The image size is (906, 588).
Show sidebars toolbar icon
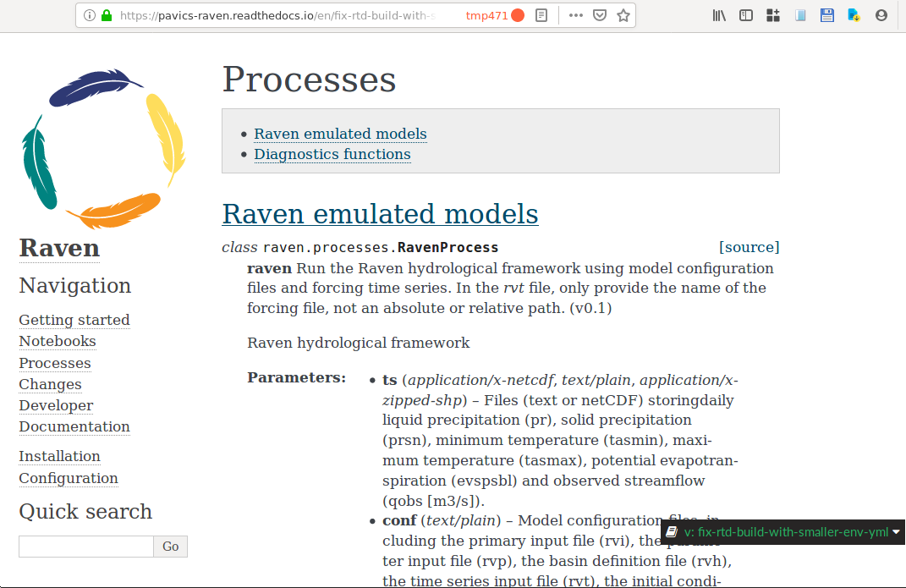746,15
